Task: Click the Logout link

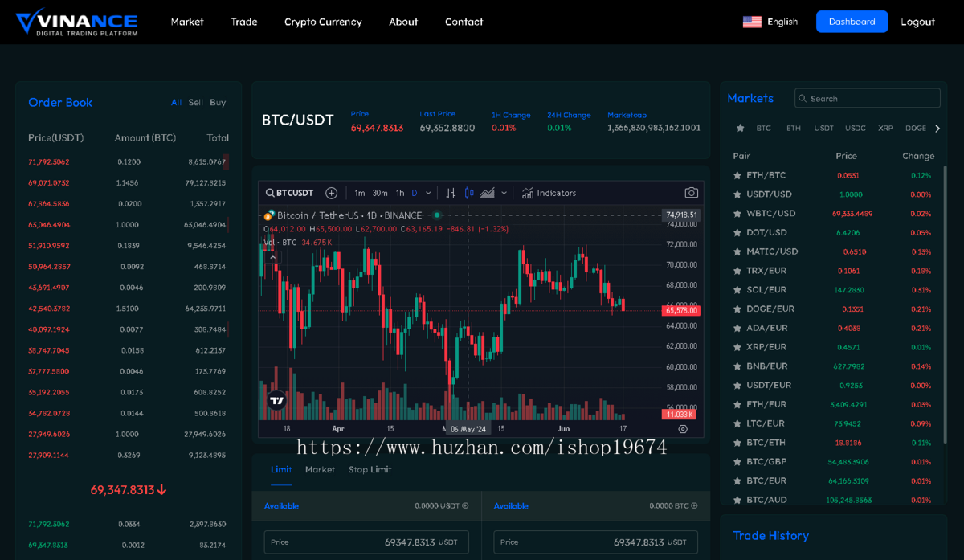Action: tap(917, 22)
